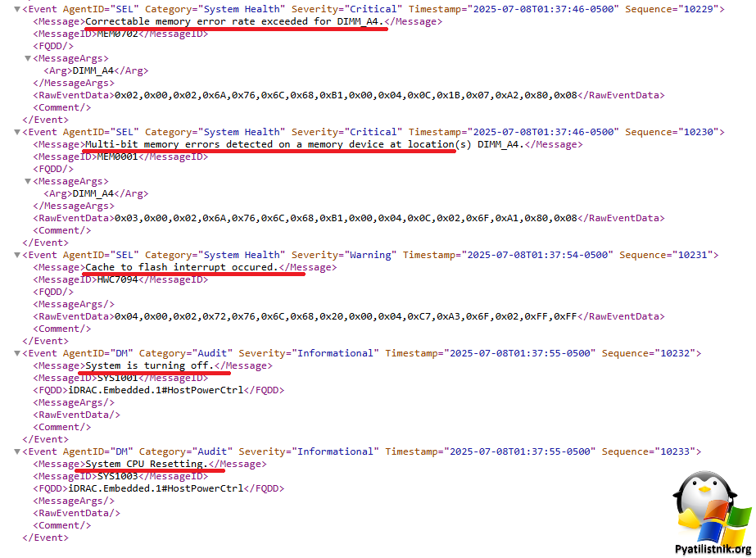Click the MessageID value SYS1003
756x558 pixels.
[118, 477]
